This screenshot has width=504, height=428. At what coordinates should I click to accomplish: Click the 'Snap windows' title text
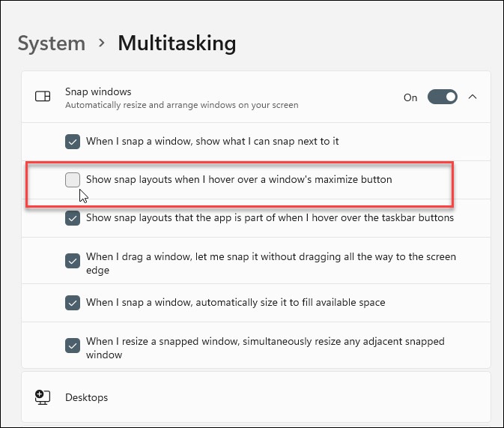pyautogui.click(x=98, y=91)
